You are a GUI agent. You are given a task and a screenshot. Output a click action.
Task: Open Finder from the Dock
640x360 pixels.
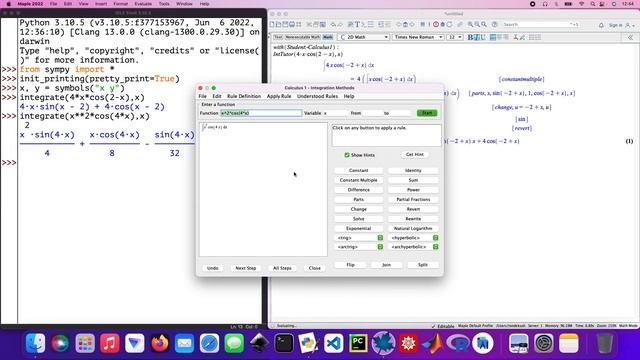(36, 343)
